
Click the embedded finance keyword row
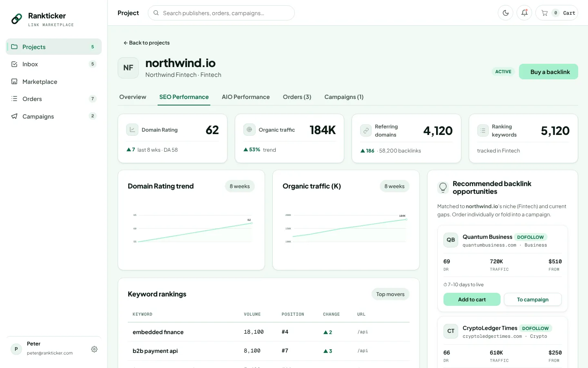pyautogui.click(x=269, y=332)
